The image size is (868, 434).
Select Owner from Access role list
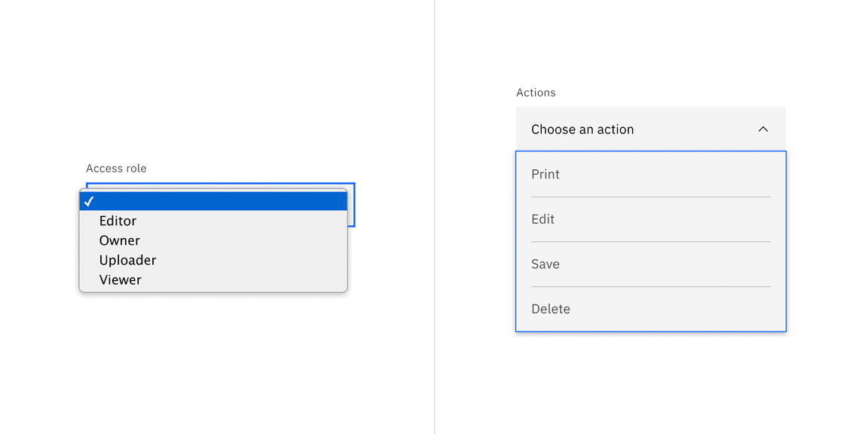[x=119, y=240]
